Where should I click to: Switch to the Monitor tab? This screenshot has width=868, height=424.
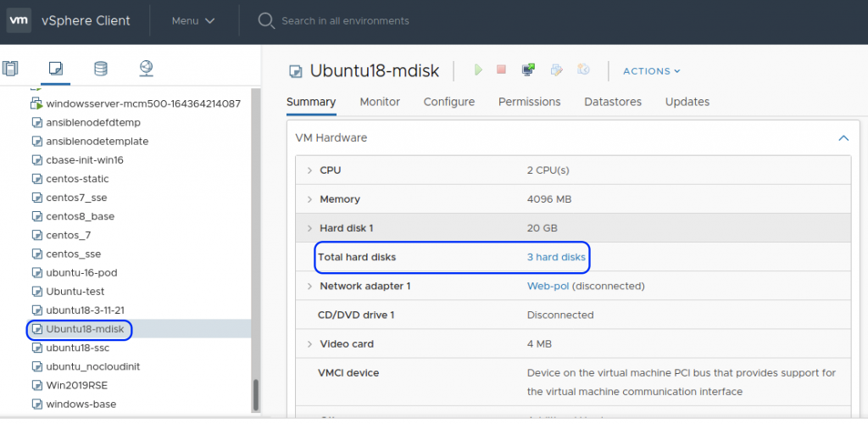pyautogui.click(x=380, y=102)
